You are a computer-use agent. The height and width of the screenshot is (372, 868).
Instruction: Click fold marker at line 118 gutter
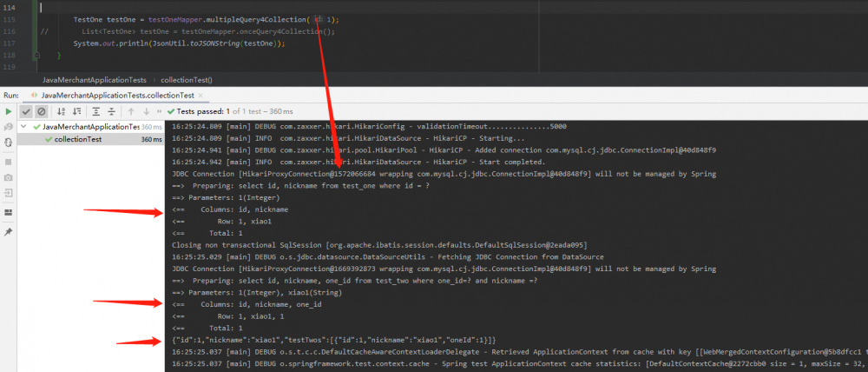coord(37,56)
